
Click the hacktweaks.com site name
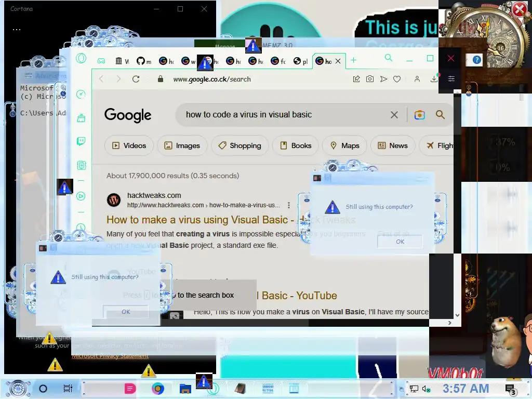coord(154,195)
